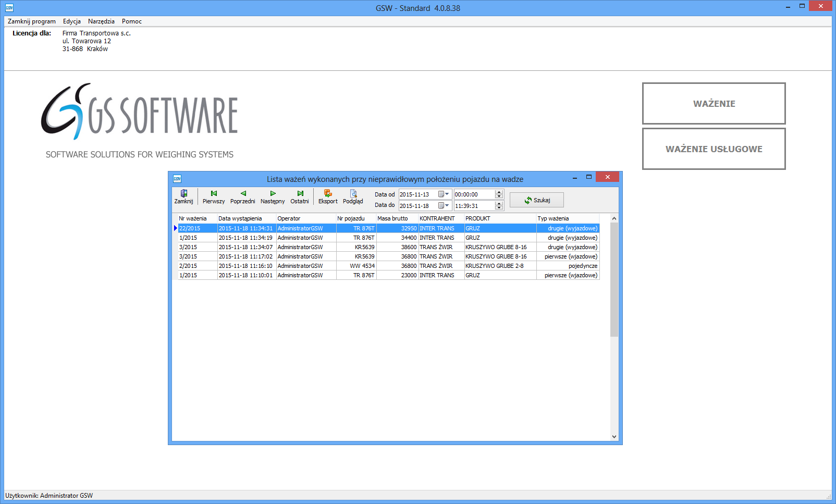Click the list's vertical scrollbar down arrow
836x504 pixels.
(614, 437)
